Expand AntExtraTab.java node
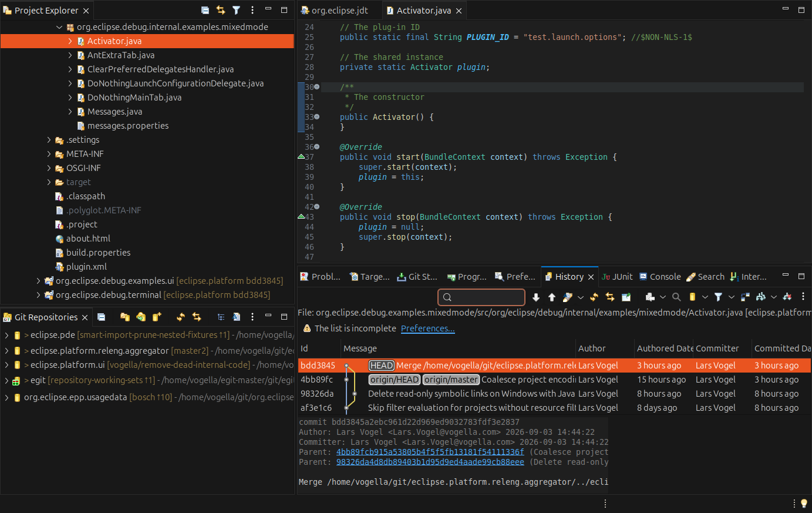The height and width of the screenshot is (513, 812). click(70, 55)
